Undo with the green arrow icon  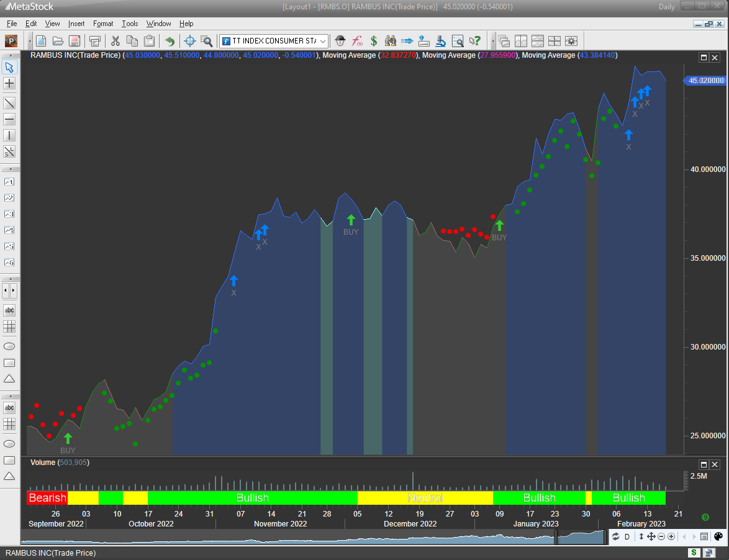click(x=170, y=41)
